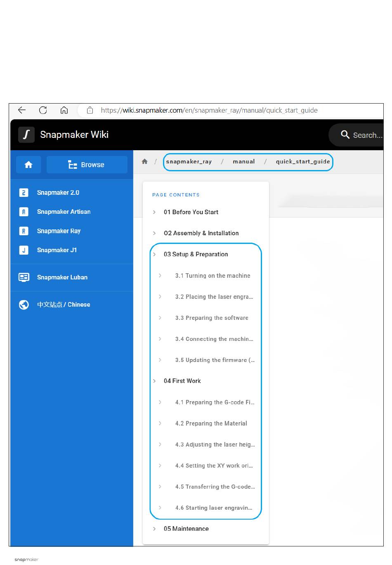Viewport: 392px width, 565px height.
Task: Go to 4.1 Preparing the G-code File
Action: [215, 402]
